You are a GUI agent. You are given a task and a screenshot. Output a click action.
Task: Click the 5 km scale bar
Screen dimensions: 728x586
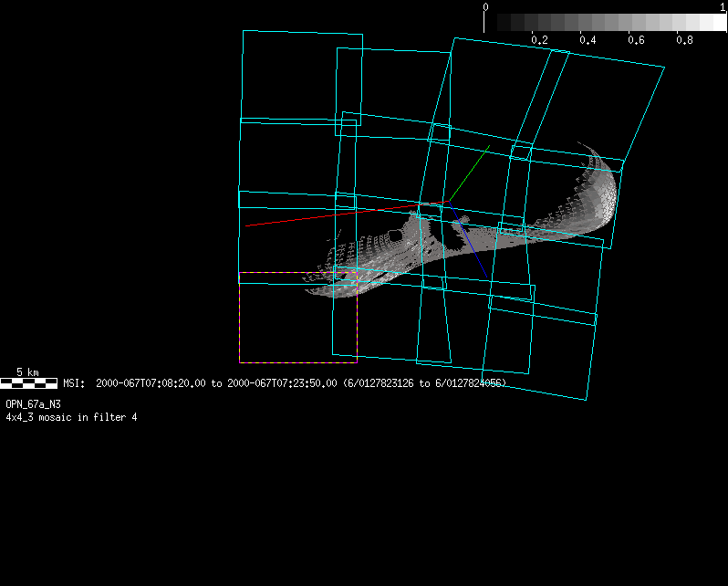[28, 383]
